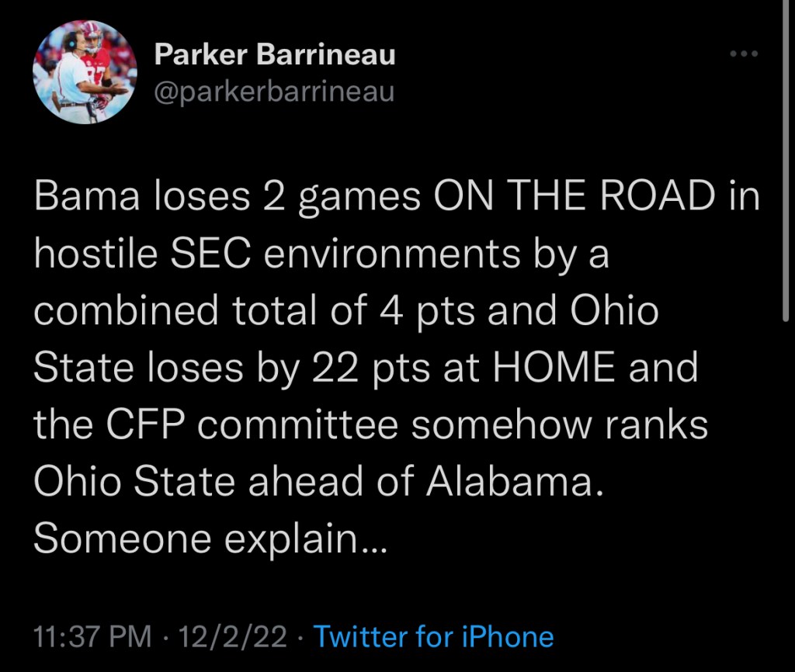Click the word "Alabama." in the tweet
The height and width of the screenshot is (672, 795).
513,481
